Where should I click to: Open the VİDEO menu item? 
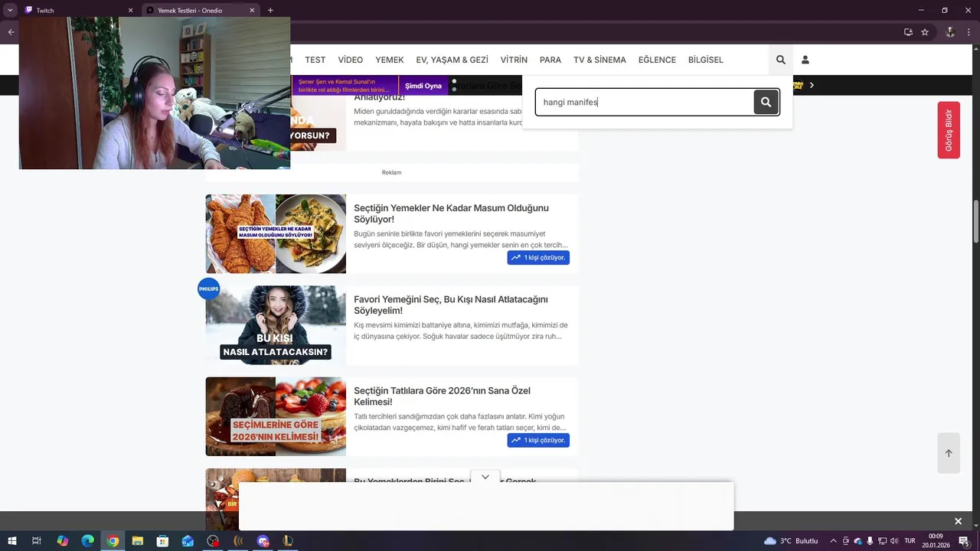(351, 60)
